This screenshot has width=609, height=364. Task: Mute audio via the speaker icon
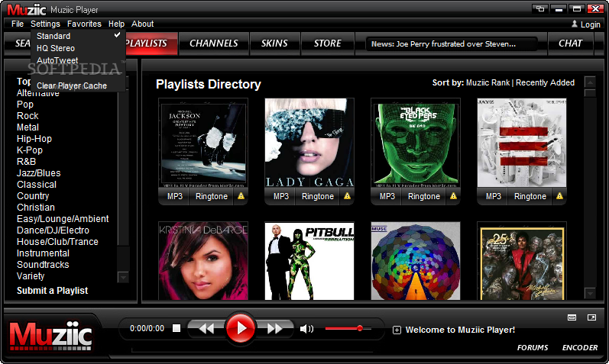pyautogui.click(x=306, y=329)
